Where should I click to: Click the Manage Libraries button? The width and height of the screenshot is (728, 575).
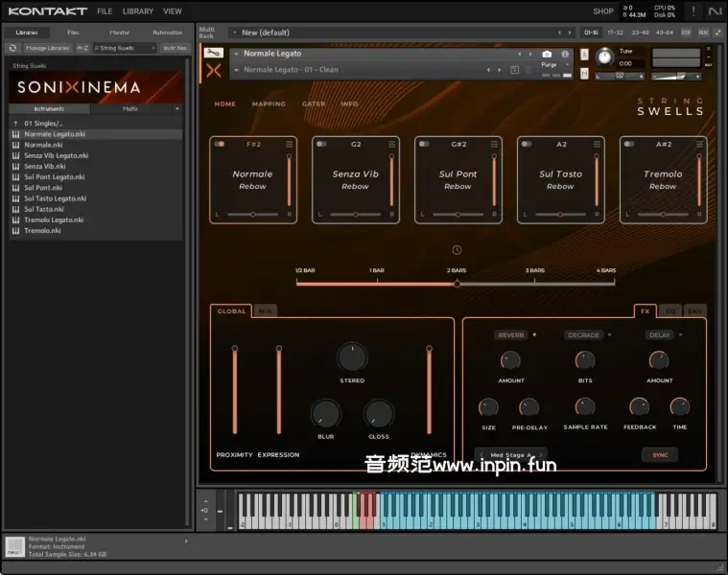tap(47, 47)
